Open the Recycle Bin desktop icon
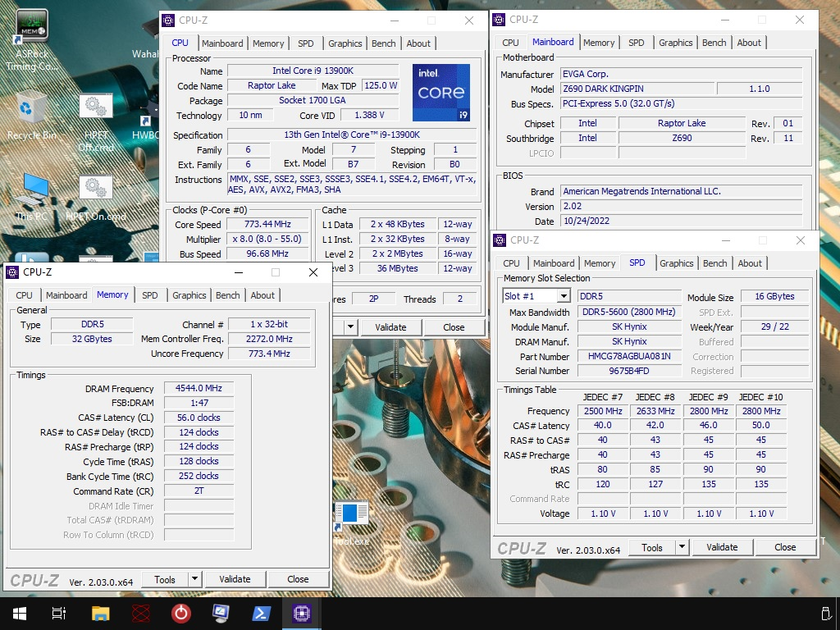This screenshot has height=630, width=840. pyautogui.click(x=31, y=113)
